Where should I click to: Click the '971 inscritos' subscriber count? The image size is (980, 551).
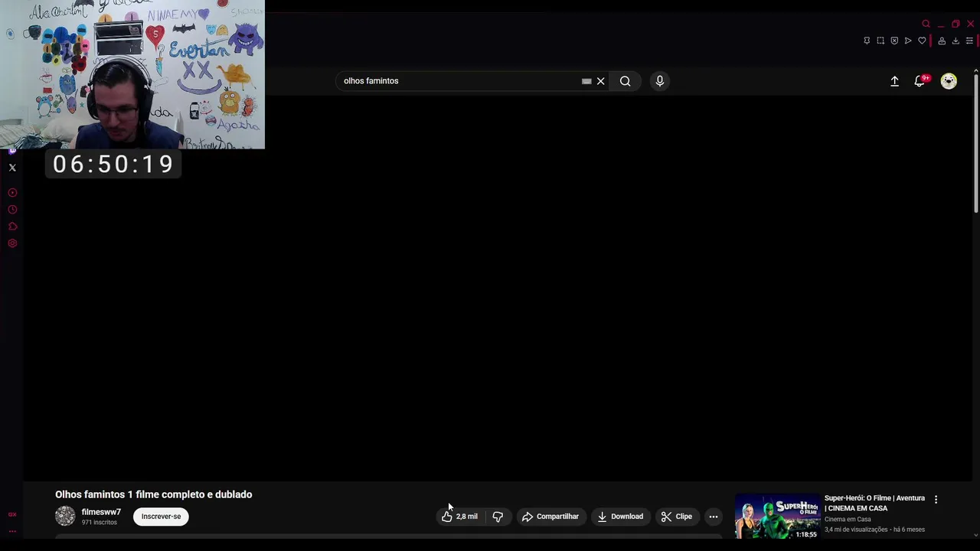[x=100, y=523]
